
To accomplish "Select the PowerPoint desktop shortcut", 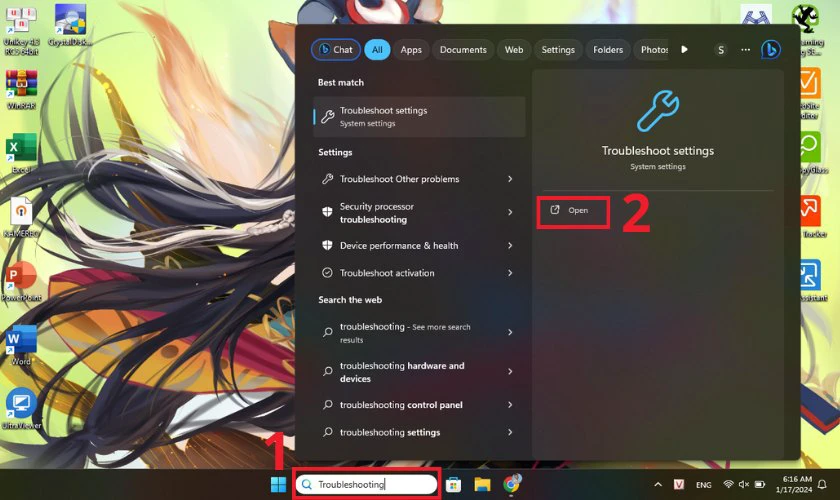I will point(21,281).
